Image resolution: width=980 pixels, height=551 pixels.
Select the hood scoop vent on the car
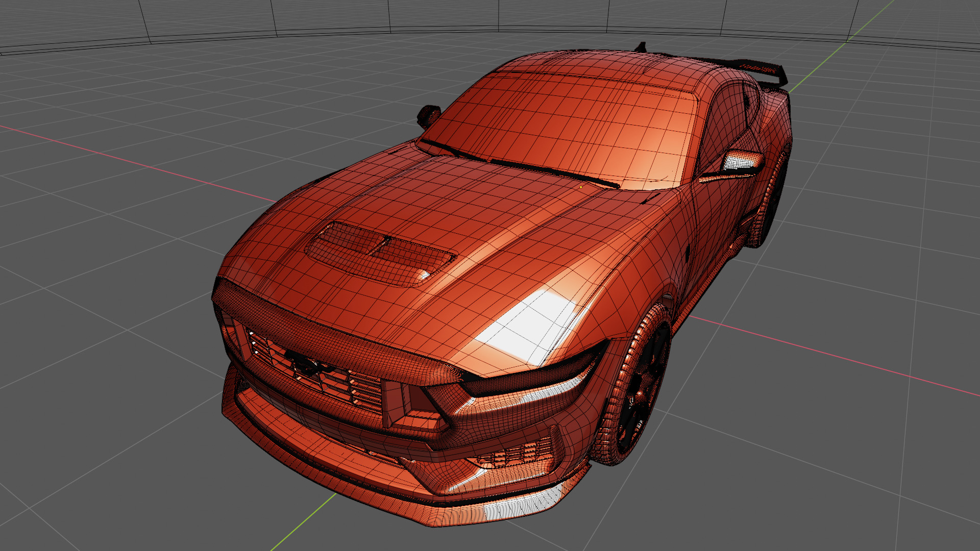[x=380, y=254]
